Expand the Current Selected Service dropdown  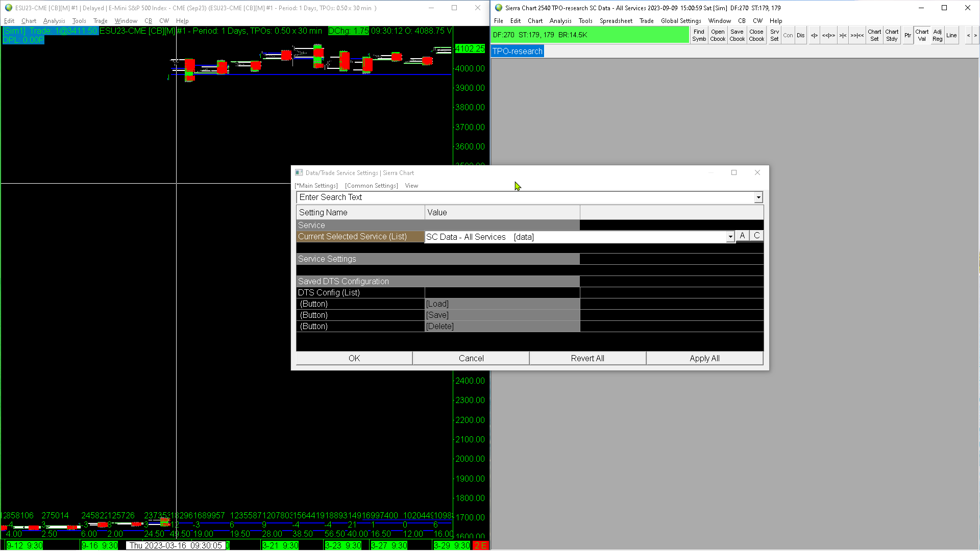(730, 237)
